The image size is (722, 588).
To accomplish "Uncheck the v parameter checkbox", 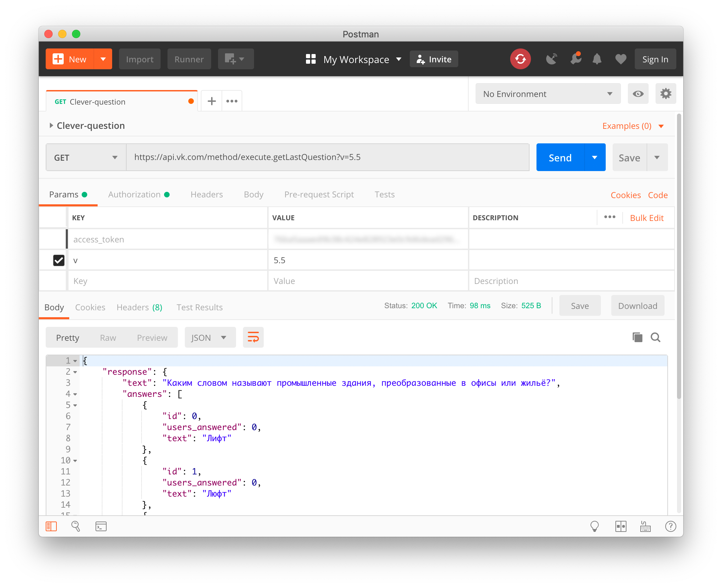I will point(59,260).
